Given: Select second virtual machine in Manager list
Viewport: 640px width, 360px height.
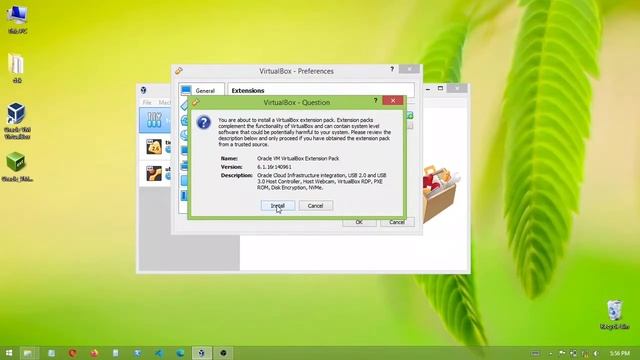Looking at the screenshot, I should pyautogui.click(x=155, y=173).
